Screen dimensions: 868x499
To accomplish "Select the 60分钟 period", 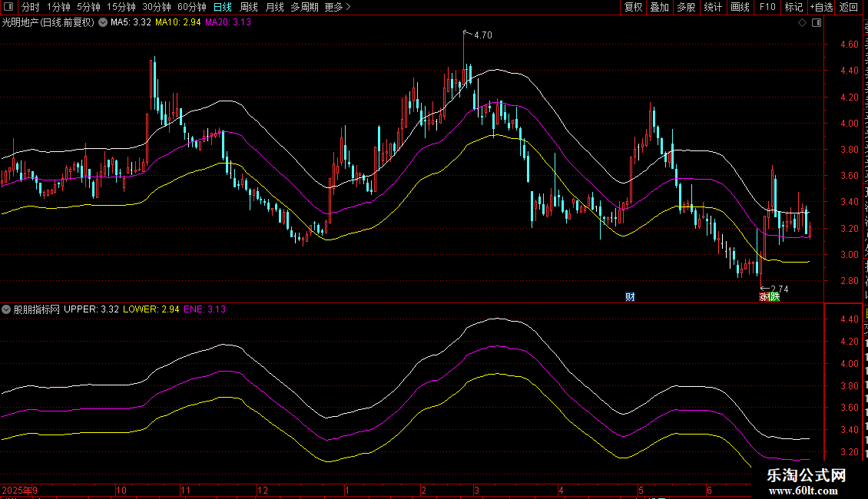I will (x=192, y=7).
